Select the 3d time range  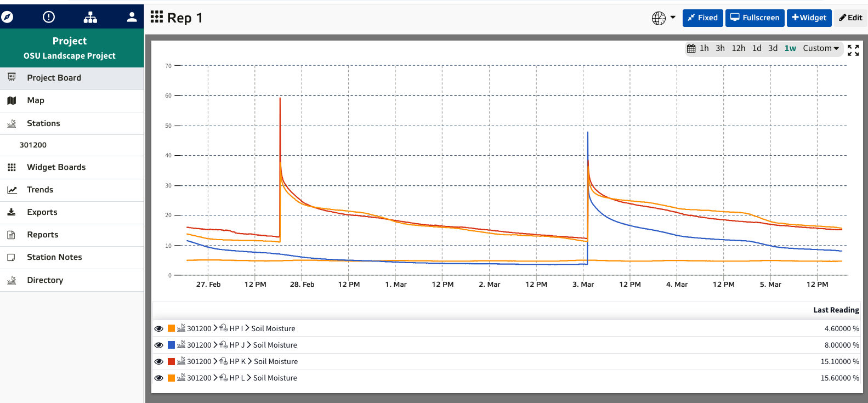(773, 48)
